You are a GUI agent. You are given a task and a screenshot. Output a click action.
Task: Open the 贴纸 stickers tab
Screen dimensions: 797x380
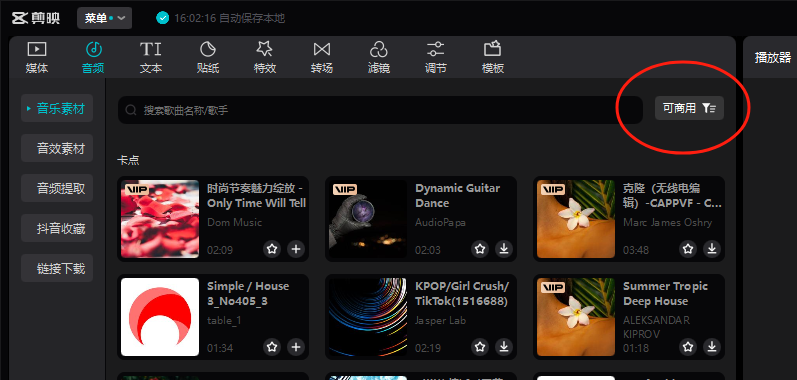click(207, 58)
